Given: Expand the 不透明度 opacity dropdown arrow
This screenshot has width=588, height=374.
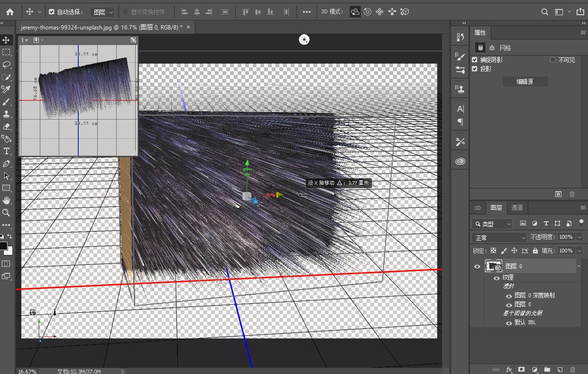Looking at the screenshot, I should click(579, 237).
